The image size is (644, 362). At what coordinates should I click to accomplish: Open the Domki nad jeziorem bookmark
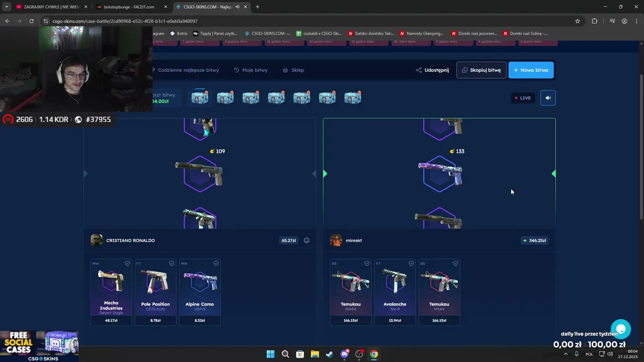coord(474,34)
